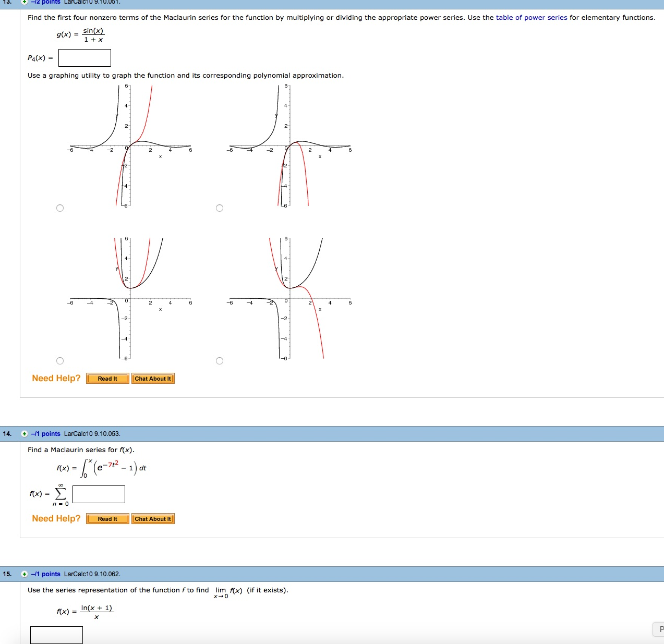Expand question 15 details with the plus icon
Viewport: 664px width, 644px height.
(x=25, y=574)
